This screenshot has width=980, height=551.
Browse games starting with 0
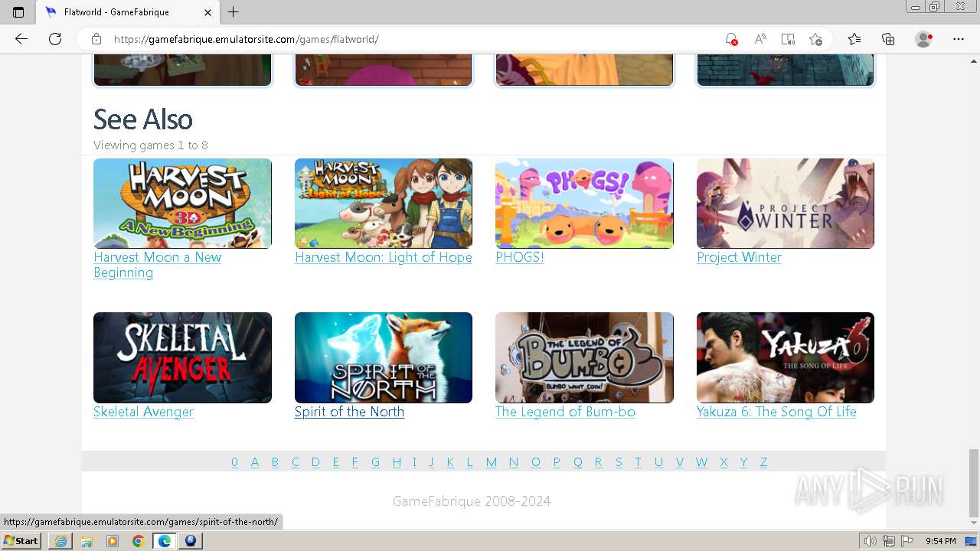[234, 461]
